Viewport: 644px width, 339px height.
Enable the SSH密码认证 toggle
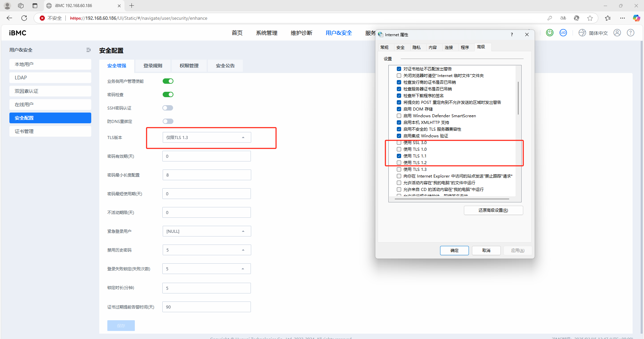point(168,108)
